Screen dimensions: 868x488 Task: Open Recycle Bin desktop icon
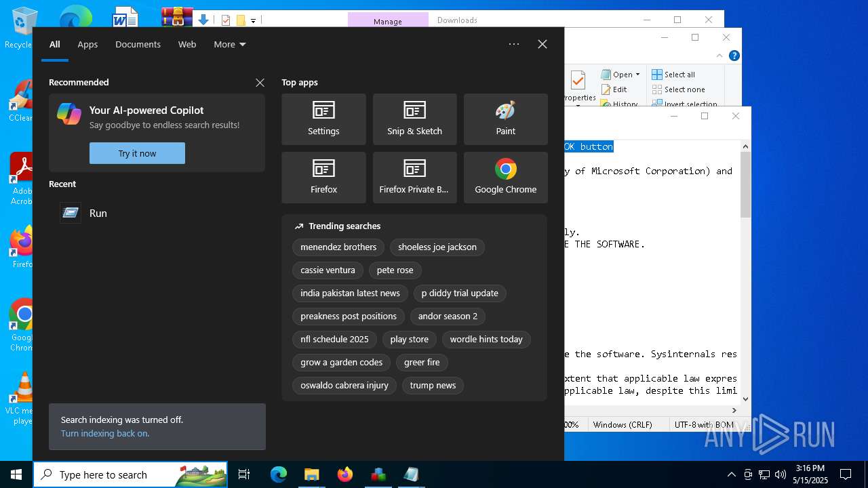22,28
